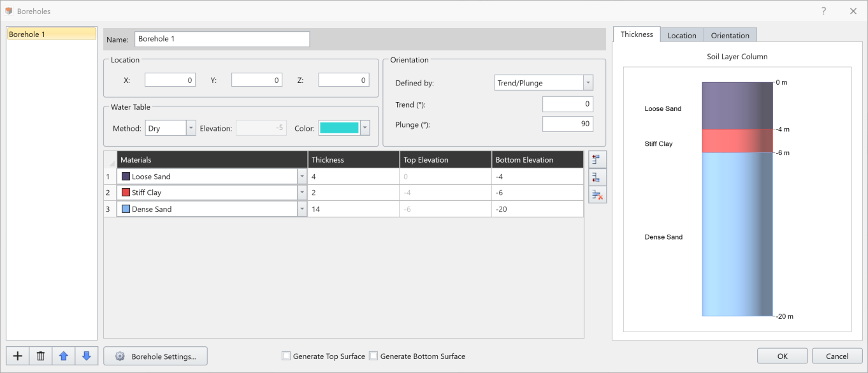
Task: Select the Loose Sand thickness cell
Action: coord(354,177)
